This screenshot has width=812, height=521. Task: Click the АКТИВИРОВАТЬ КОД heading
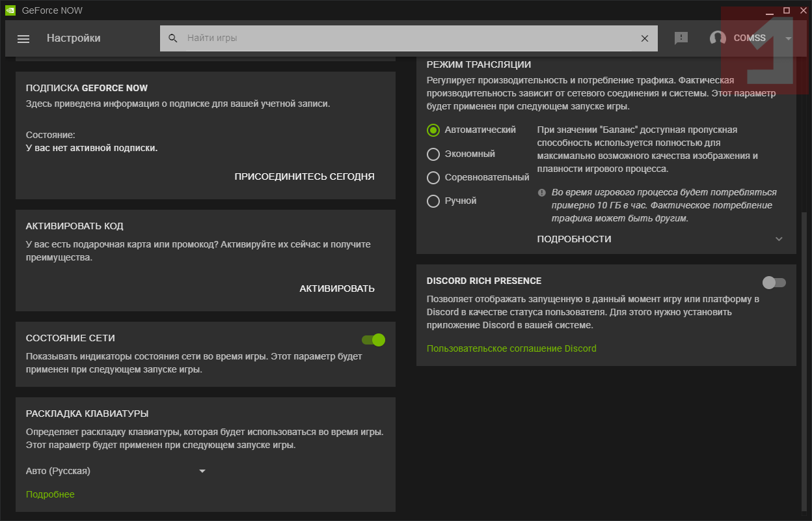[x=74, y=226]
